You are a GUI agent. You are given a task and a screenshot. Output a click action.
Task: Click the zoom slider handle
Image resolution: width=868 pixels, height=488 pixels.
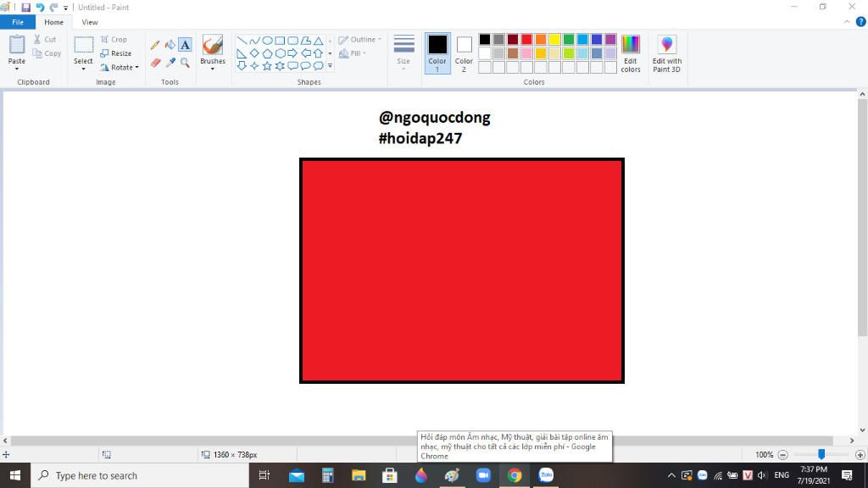[821, 454]
